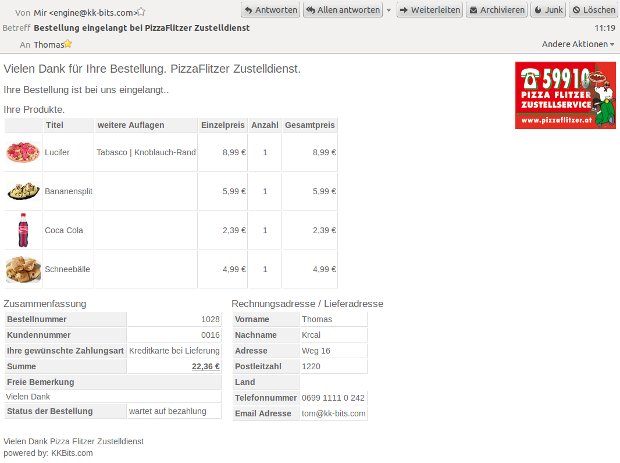Screen dimensions: 620x463
Task: Click the KKBits.com powered-by link
Action: pos(72,453)
